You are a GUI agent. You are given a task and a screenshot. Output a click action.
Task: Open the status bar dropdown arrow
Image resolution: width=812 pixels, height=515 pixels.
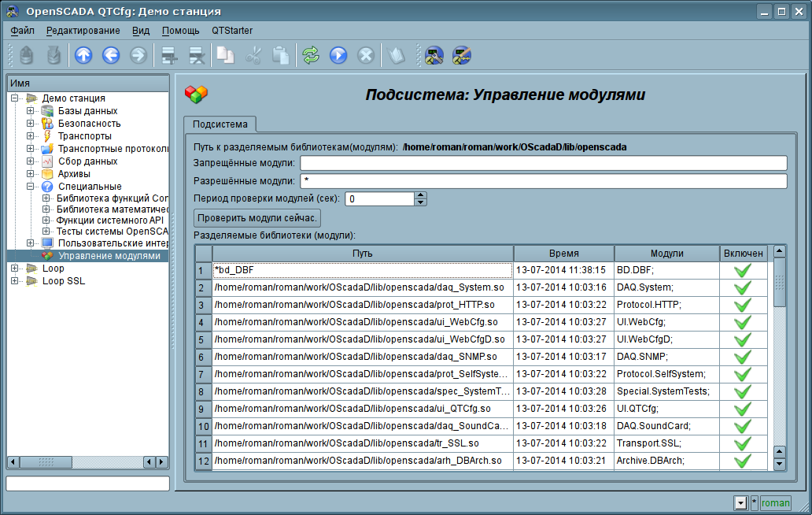pyautogui.click(x=740, y=502)
